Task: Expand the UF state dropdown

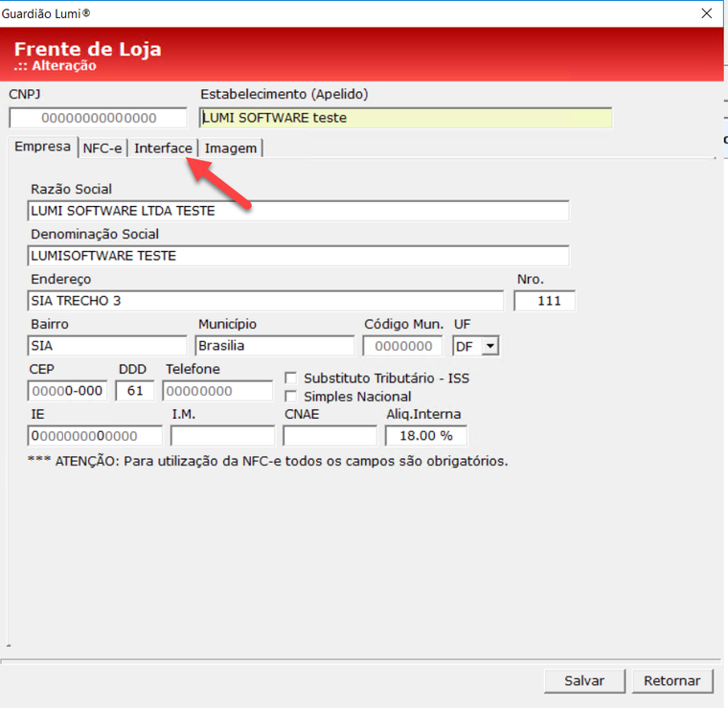Action: (x=490, y=346)
